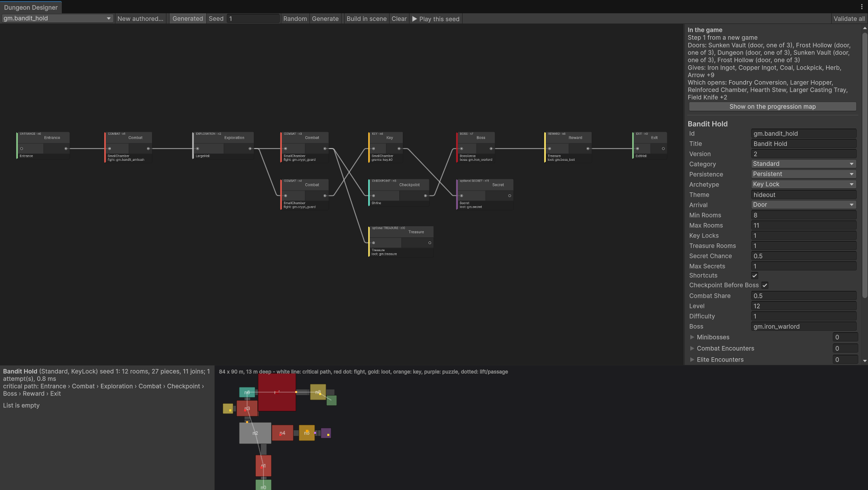Click the red n3 room in map
Viewport: 868px width, 490px height.
coord(247,408)
